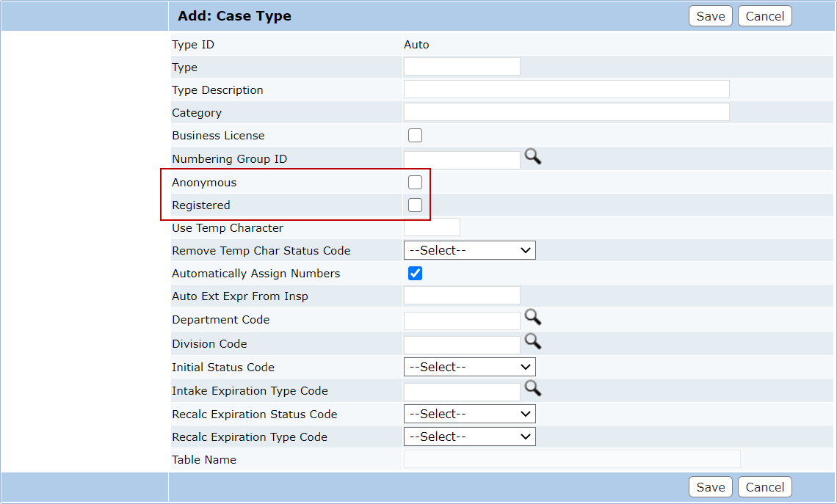
Task: Open the Division Code lookup magnifier
Action: 532,341
